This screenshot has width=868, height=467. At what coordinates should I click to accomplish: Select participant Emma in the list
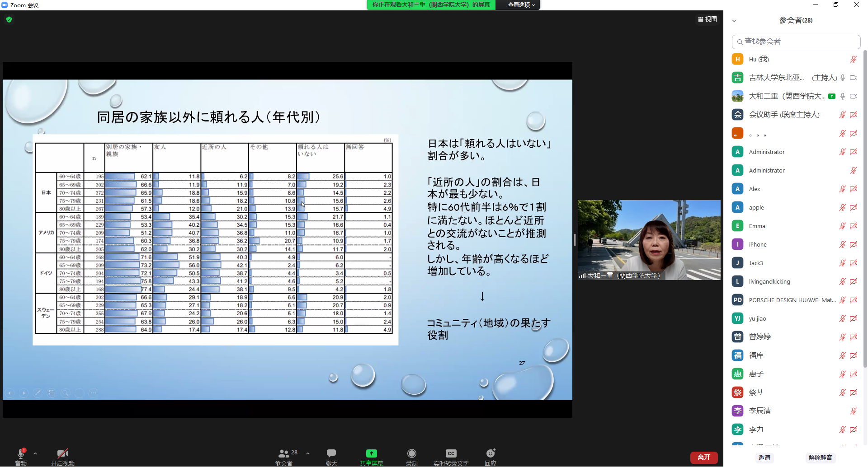[x=757, y=226]
